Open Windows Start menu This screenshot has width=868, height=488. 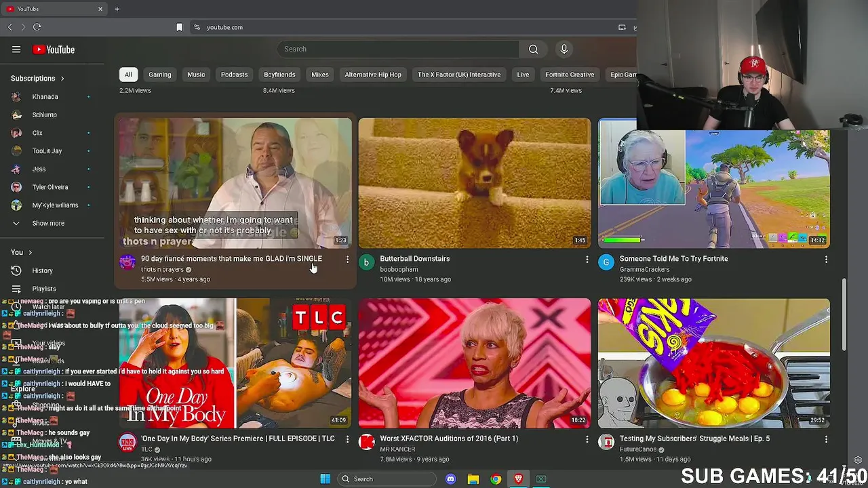click(x=325, y=479)
